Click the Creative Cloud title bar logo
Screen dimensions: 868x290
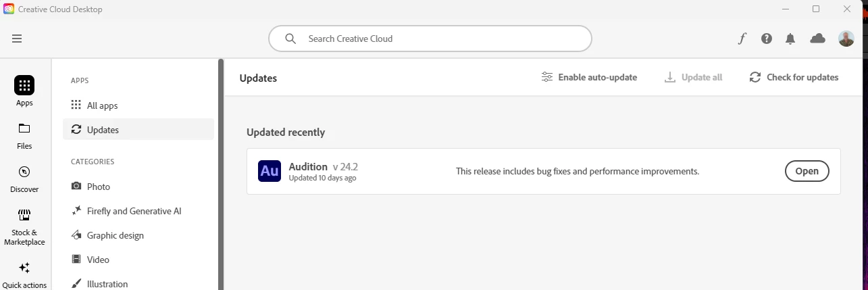coord(9,9)
